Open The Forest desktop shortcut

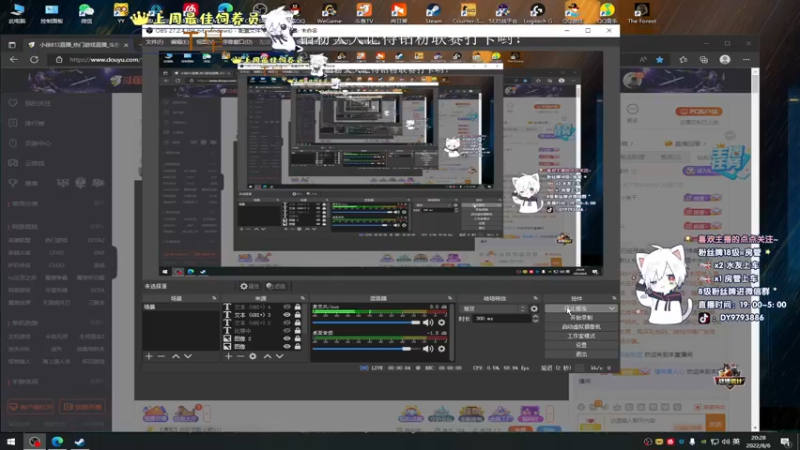tap(641, 13)
